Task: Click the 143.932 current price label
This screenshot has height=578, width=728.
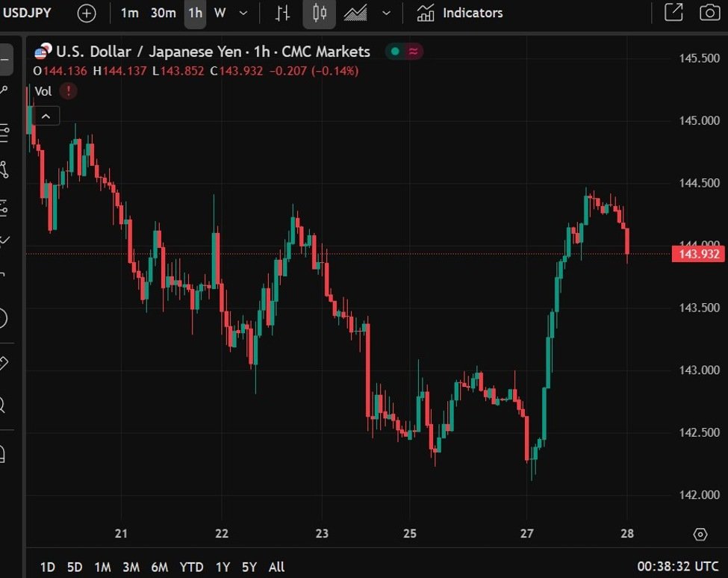Action: pos(699,255)
